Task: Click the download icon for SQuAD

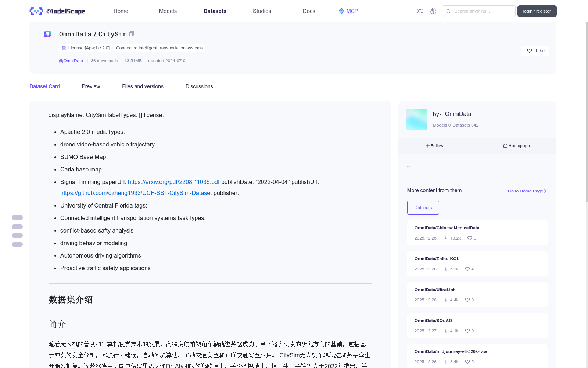Action: point(446,331)
